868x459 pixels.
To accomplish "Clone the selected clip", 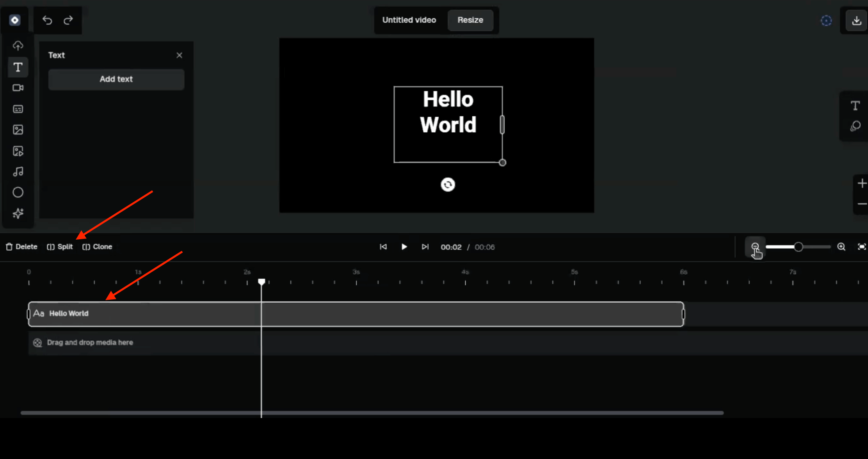I will (97, 247).
